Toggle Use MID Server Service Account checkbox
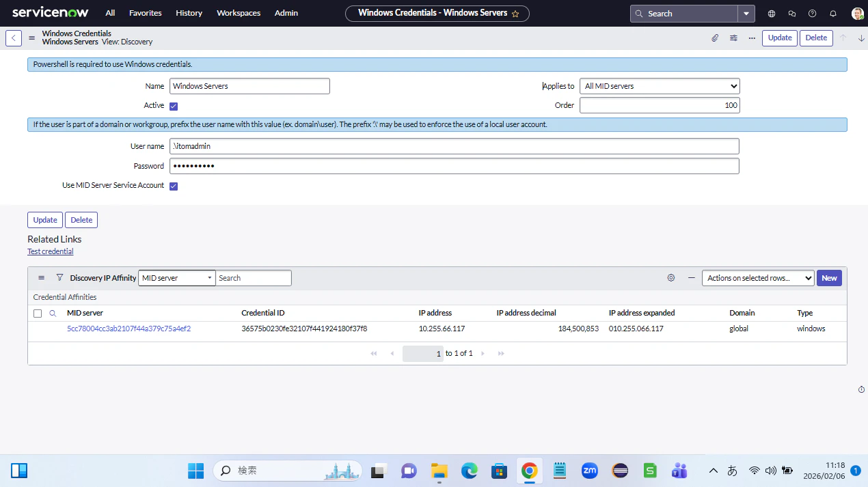 pyautogui.click(x=174, y=186)
